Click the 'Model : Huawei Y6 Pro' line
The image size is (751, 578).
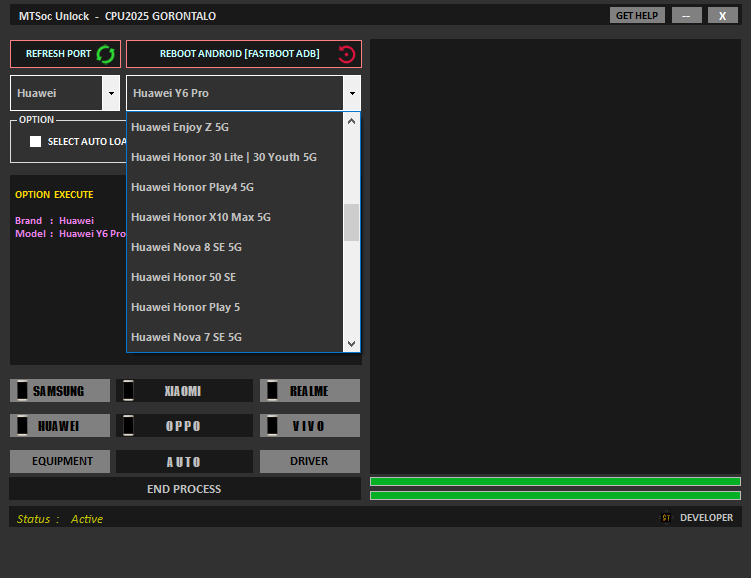(70, 234)
